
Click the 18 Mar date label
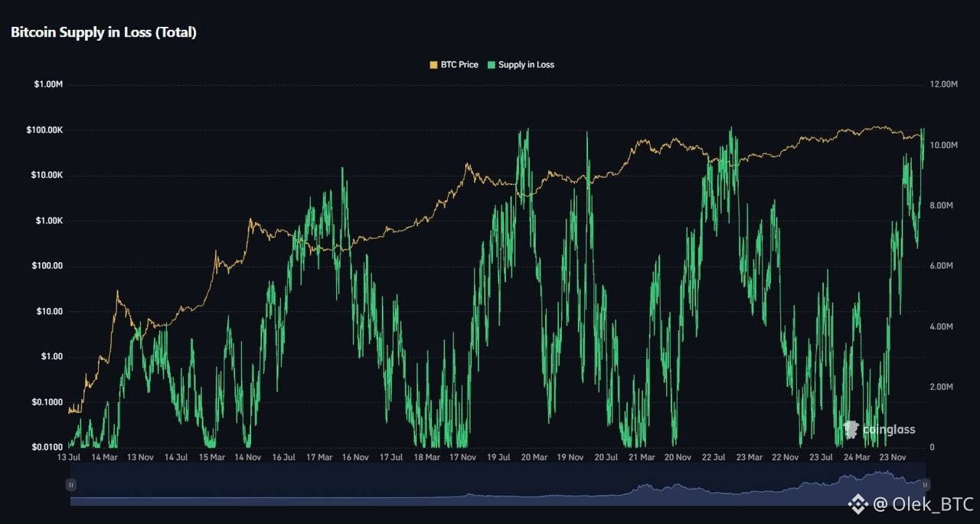coord(427,457)
